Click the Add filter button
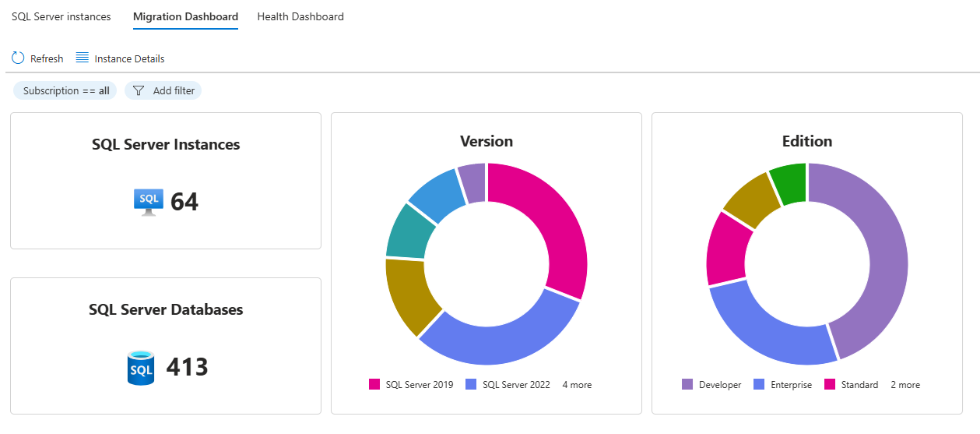This screenshot has width=980, height=434. click(x=163, y=90)
